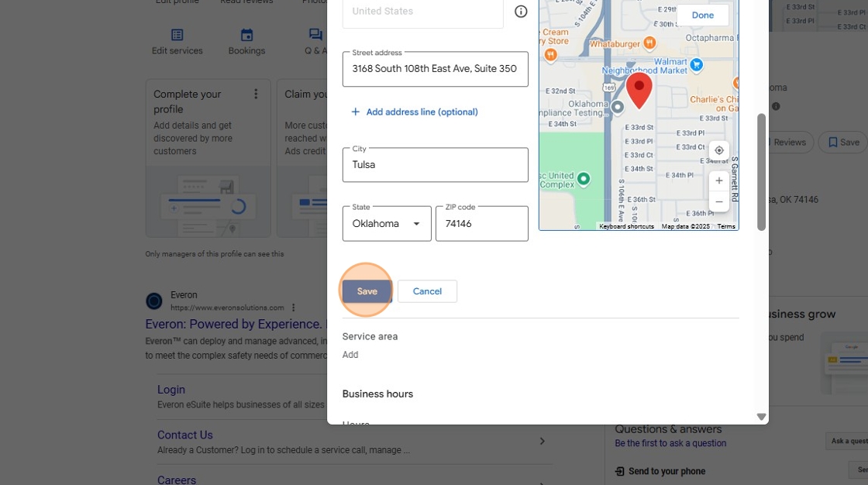Click the red location pin on map
The image size is (868, 485).
click(639, 90)
